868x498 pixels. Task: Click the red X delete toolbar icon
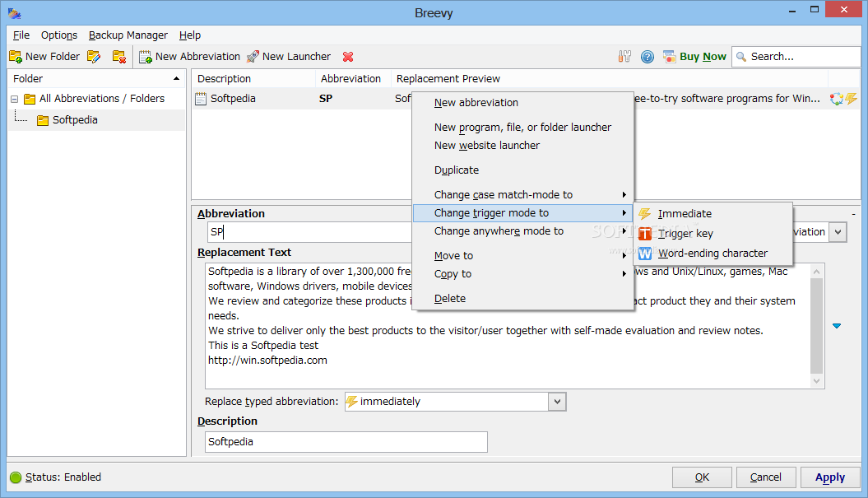pyautogui.click(x=348, y=57)
